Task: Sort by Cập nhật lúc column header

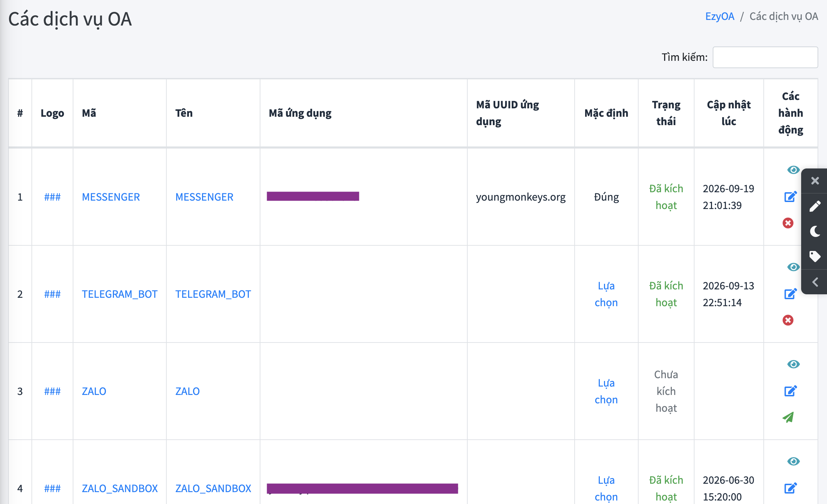Action: [729, 113]
